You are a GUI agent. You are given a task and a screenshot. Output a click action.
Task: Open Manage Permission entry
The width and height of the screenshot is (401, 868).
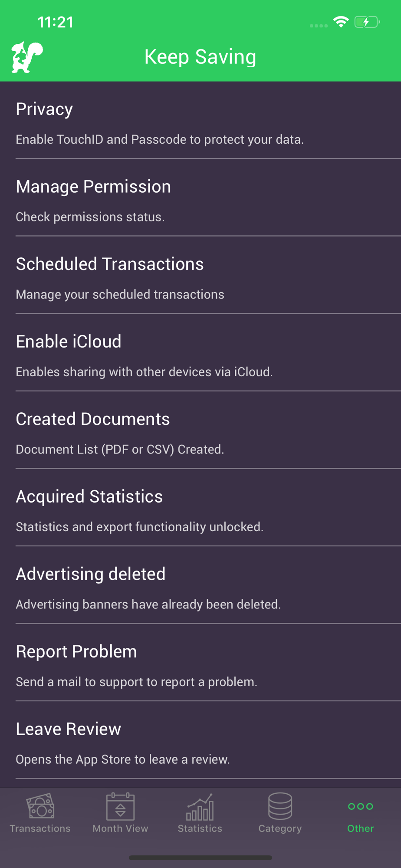200,198
